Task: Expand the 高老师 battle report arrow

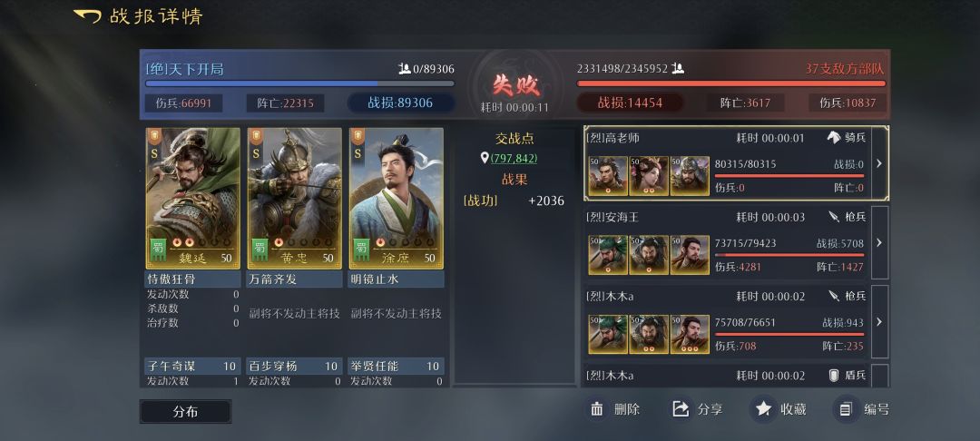Action: point(878,163)
